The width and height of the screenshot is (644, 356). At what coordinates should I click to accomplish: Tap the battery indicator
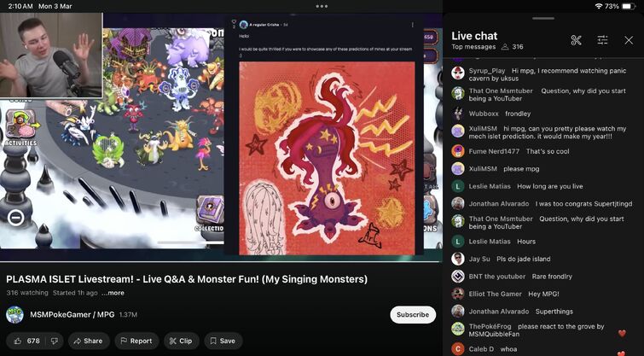coord(629,6)
